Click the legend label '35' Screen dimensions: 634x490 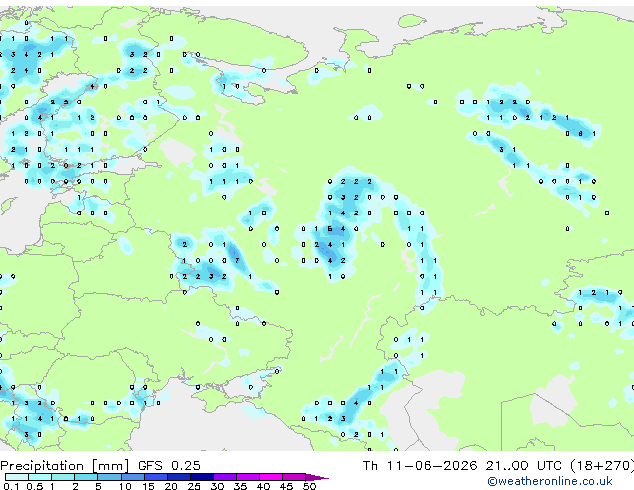pos(240,486)
